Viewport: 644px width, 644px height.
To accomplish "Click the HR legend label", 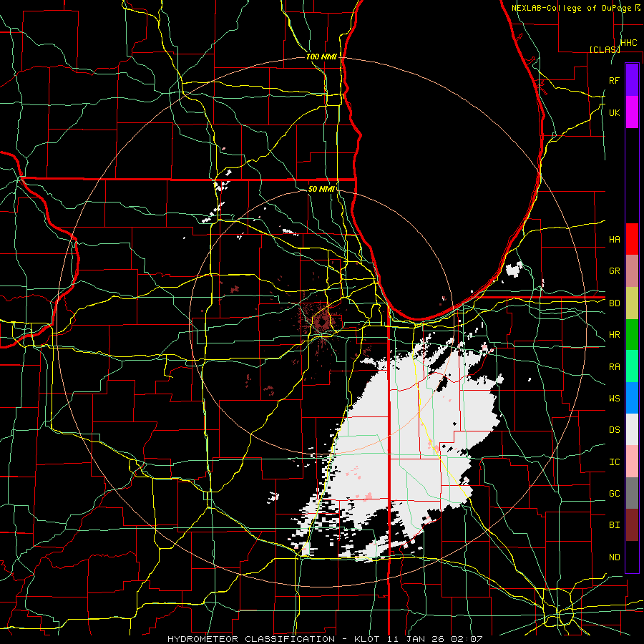I will click(x=614, y=335).
